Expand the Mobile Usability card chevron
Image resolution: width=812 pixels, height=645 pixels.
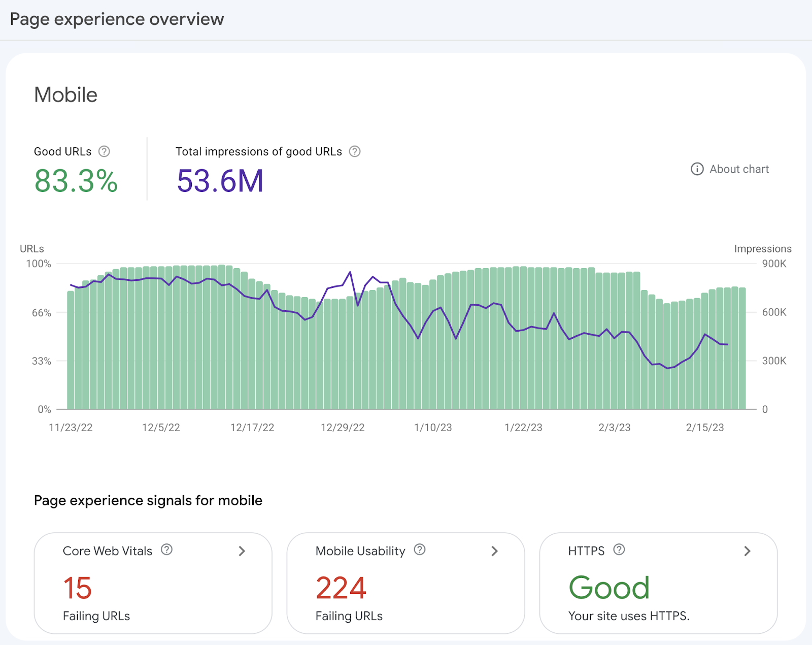(494, 551)
